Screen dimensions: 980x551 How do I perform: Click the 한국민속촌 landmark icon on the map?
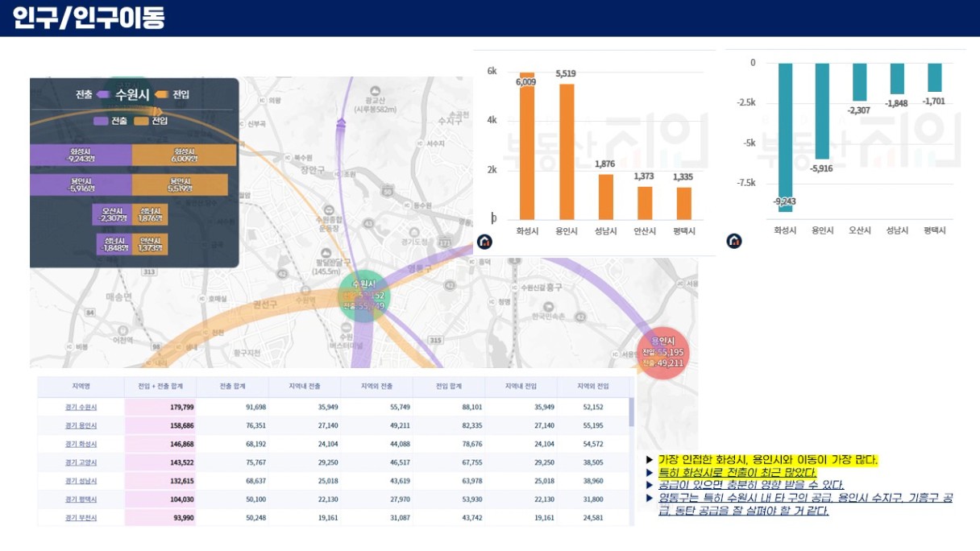[x=548, y=307]
